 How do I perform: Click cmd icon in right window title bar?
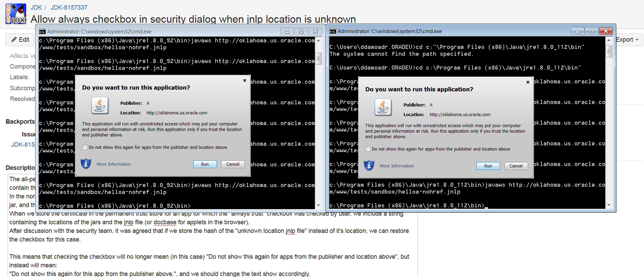coord(333,31)
